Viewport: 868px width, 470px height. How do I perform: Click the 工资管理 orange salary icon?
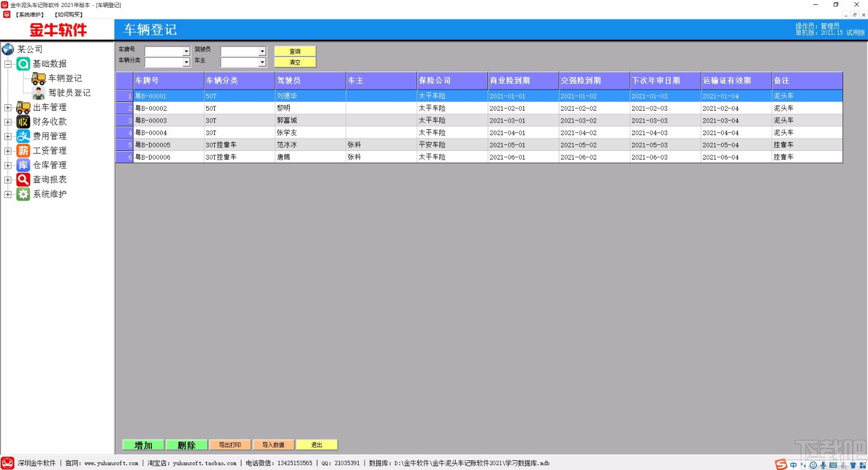23,151
